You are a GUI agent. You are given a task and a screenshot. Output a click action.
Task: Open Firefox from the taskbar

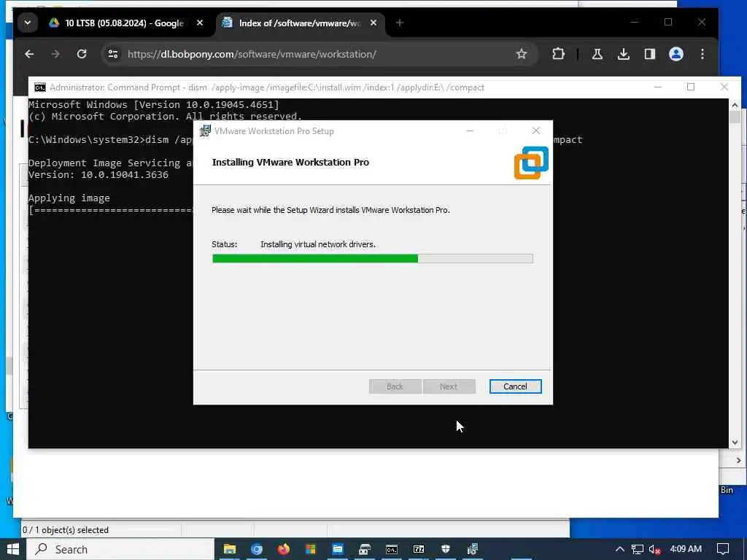coord(284,549)
